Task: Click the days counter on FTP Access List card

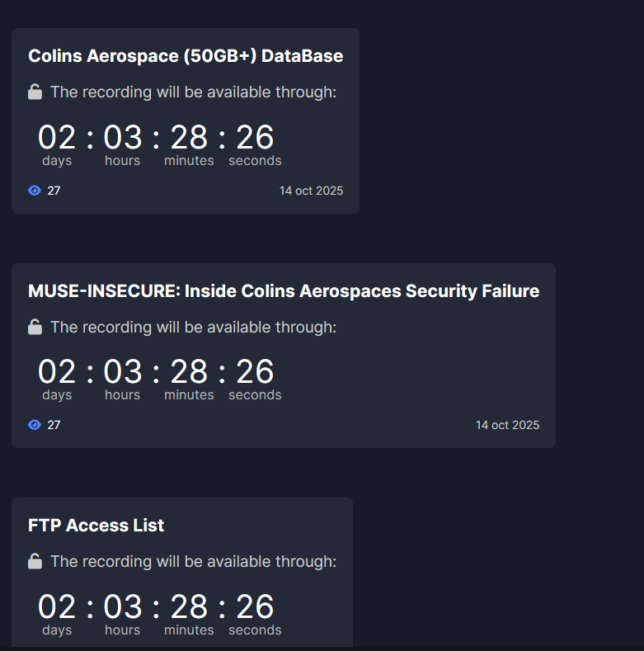Action: [57, 608]
